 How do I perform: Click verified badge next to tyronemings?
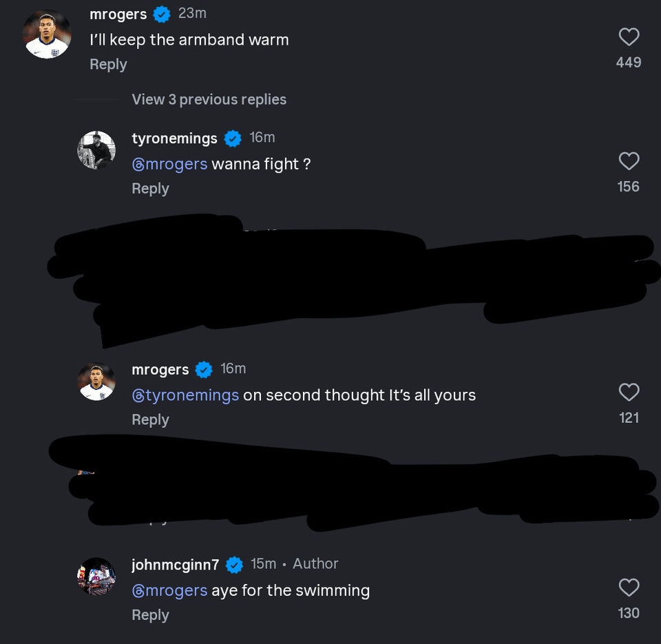click(x=233, y=138)
